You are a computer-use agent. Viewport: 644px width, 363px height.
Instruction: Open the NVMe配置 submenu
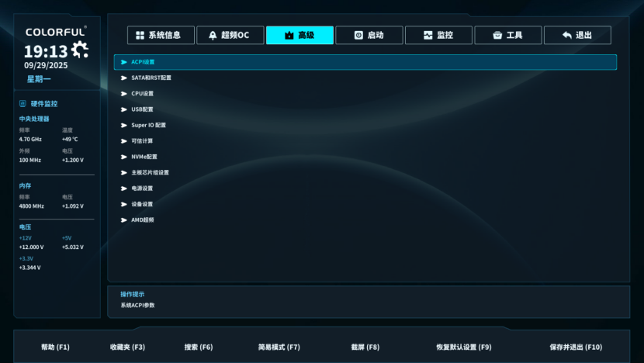coord(144,157)
